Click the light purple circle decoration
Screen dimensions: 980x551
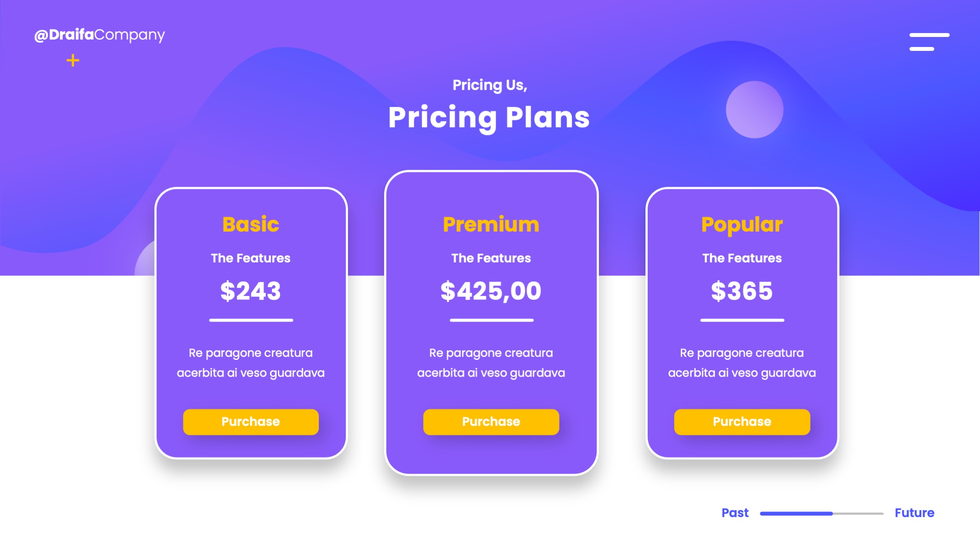(x=754, y=110)
